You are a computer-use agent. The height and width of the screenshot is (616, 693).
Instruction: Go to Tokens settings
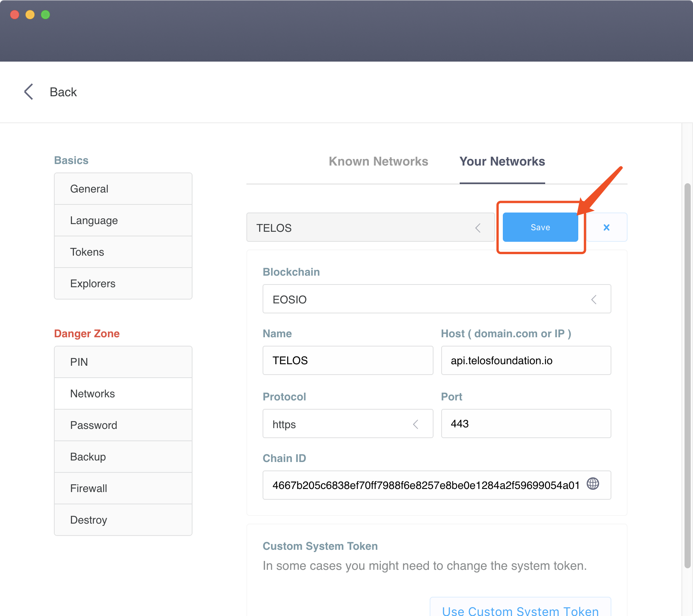coord(123,252)
